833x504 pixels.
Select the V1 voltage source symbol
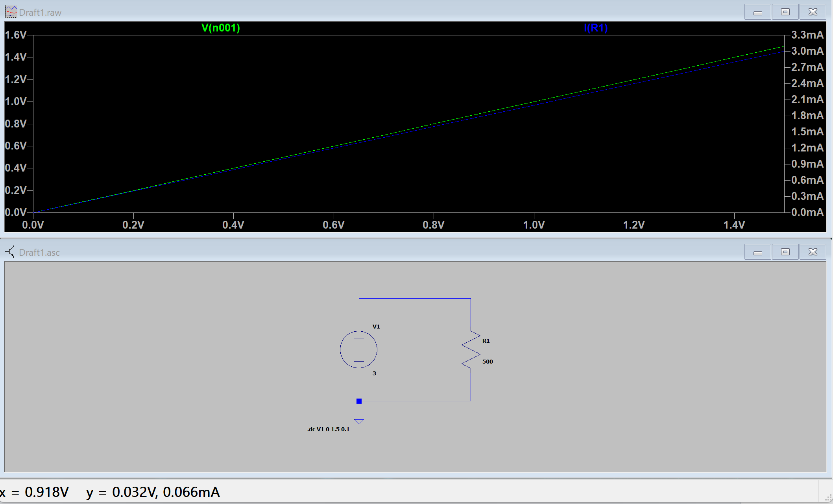click(x=358, y=349)
